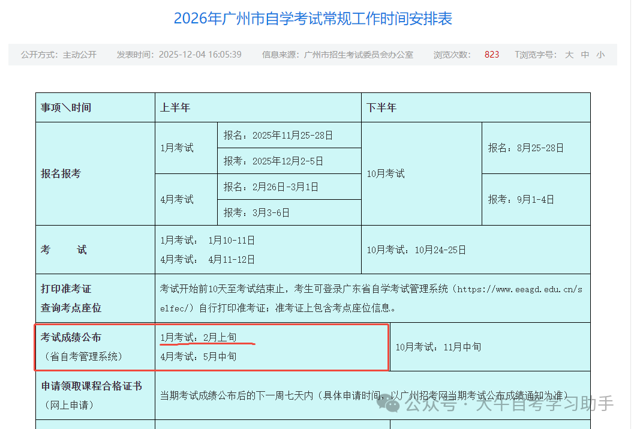Viewport: 634px width, 429px height.
Task: Click the 2025年11月25-28日 registration date cell
Action: pos(278,134)
